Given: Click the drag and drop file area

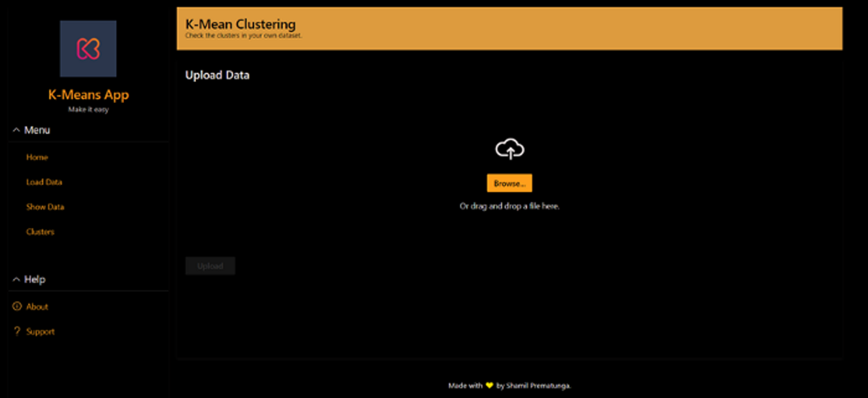Looking at the screenshot, I should [509, 205].
